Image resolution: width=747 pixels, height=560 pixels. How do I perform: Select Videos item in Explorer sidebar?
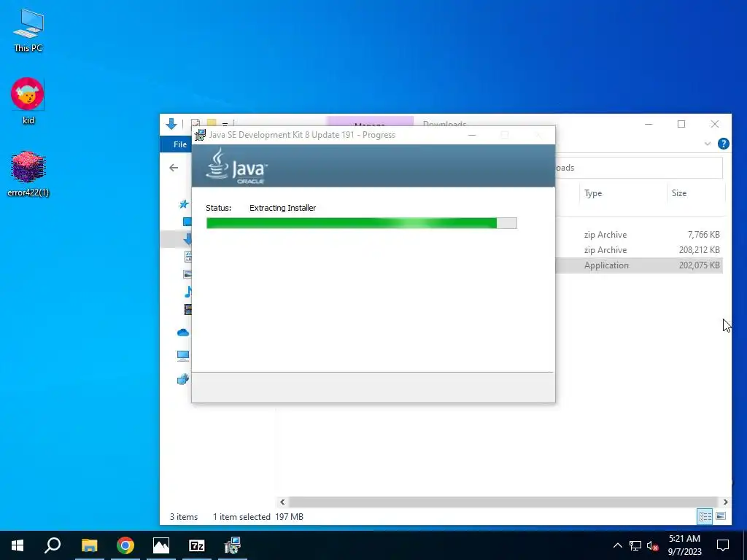tap(187, 309)
